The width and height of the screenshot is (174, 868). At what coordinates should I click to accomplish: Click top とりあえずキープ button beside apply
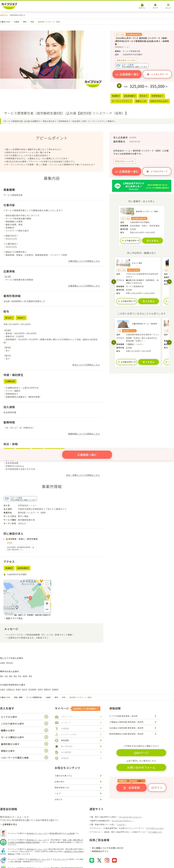click(x=157, y=74)
